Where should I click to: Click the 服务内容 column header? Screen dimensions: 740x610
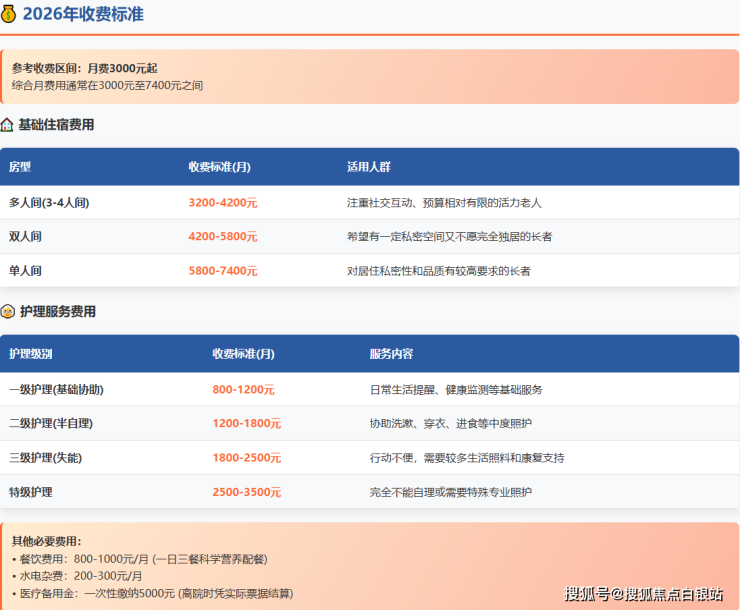391,354
